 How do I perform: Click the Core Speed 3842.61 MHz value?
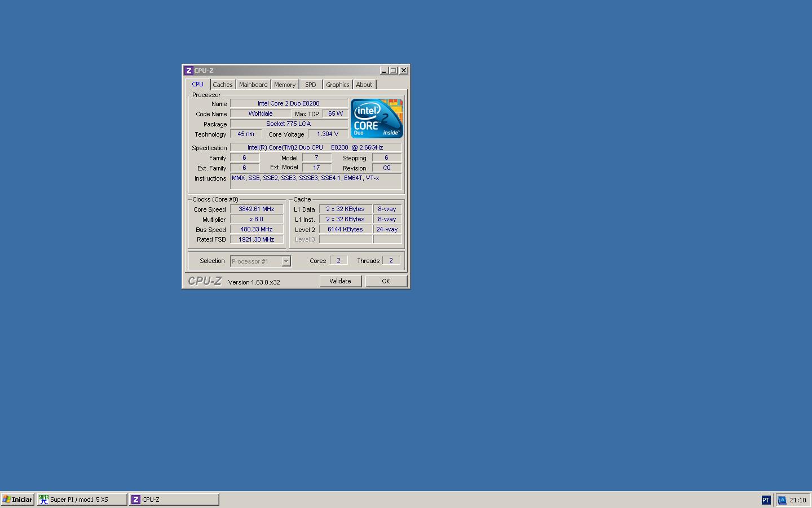257,209
